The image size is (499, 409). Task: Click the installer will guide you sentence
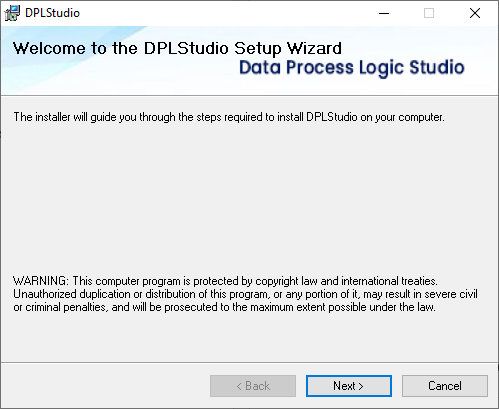click(x=229, y=117)
